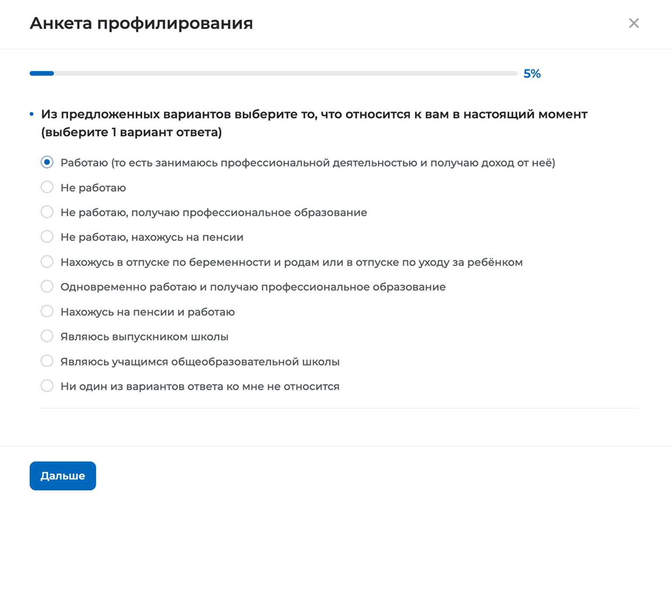672x616 pixels.
Task: Click the blue filled progress bar segment
Action: point(42,73)
